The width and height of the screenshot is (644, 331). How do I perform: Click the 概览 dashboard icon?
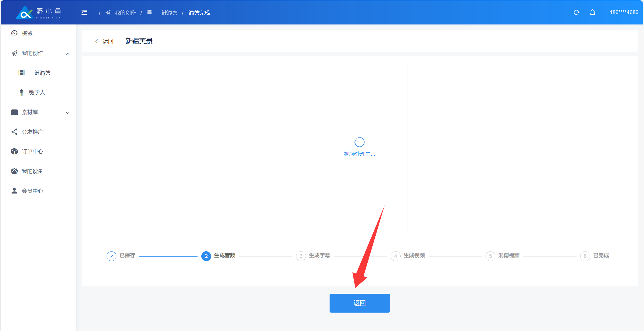point(14,33)
